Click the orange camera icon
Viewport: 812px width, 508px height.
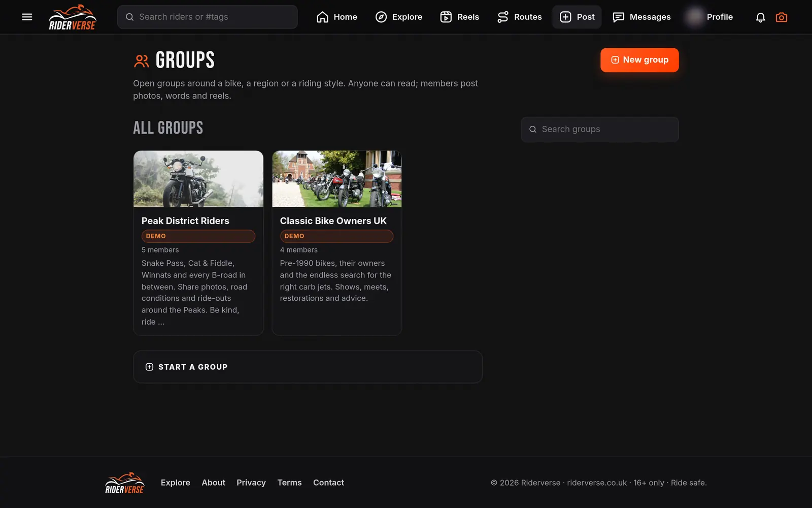[782, 17]
